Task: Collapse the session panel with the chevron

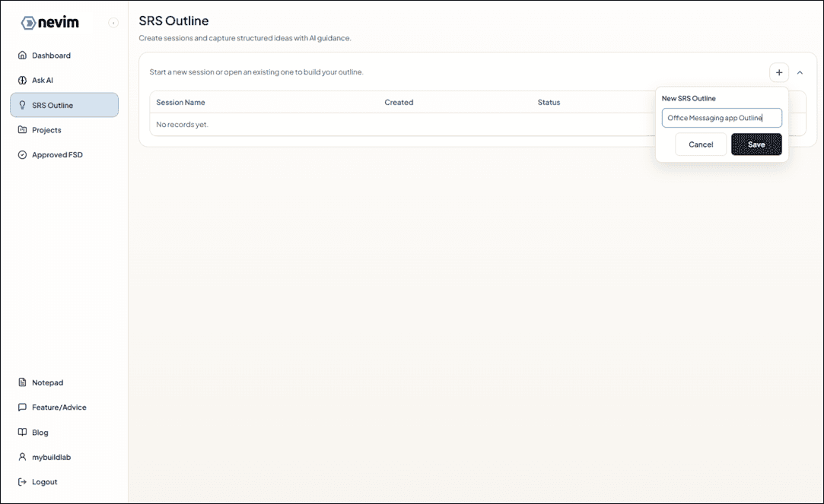Action: [800, 72]
